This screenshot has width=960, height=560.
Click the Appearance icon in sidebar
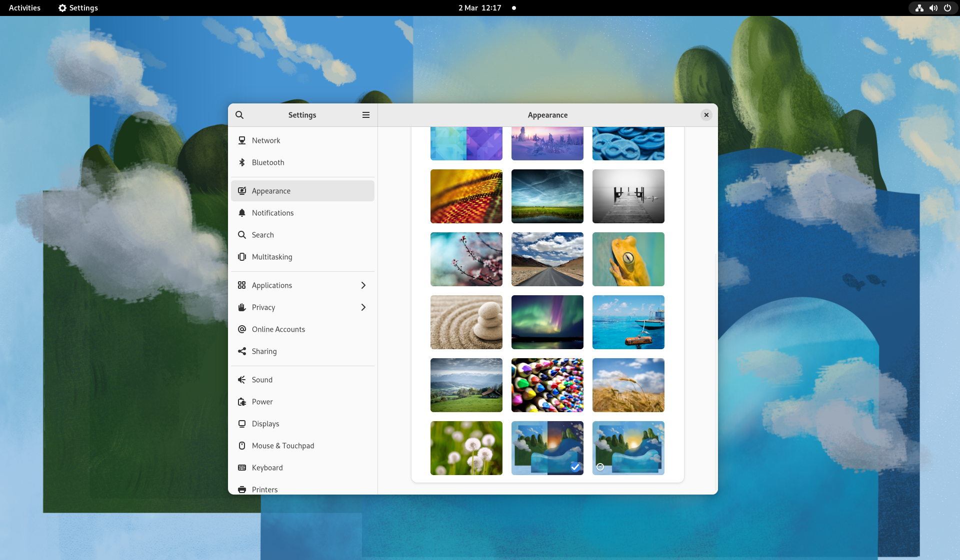tap(242, 191)
